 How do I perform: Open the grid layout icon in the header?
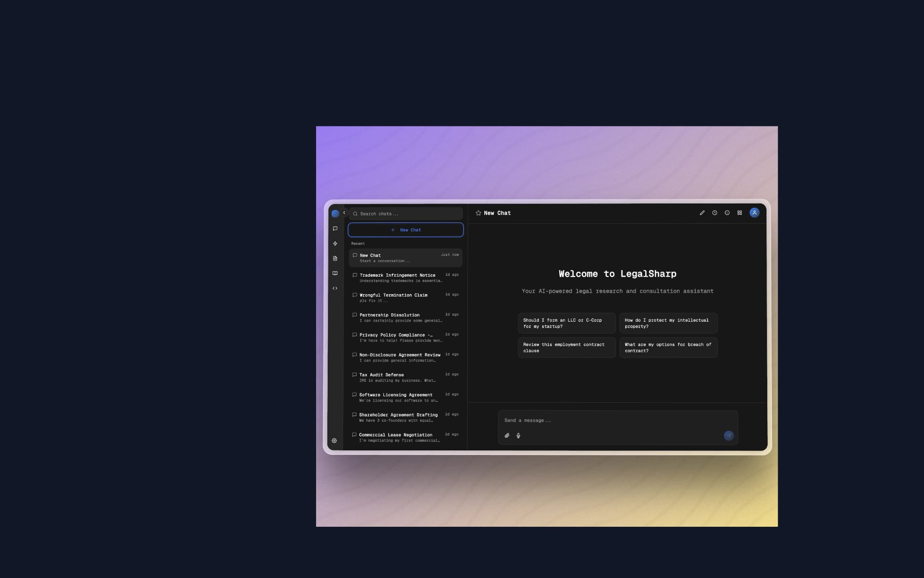pyautogui.click(x=740, y=213)
